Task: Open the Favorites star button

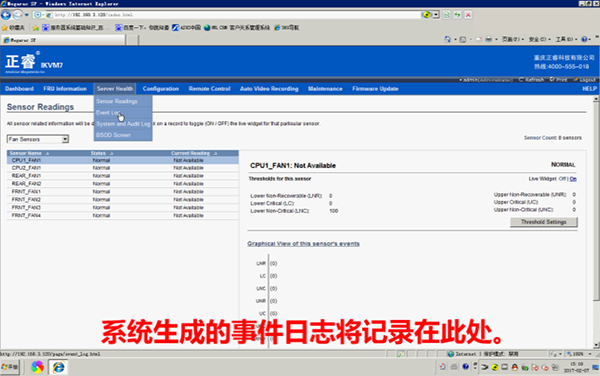Action: click(x=13, y=28)
